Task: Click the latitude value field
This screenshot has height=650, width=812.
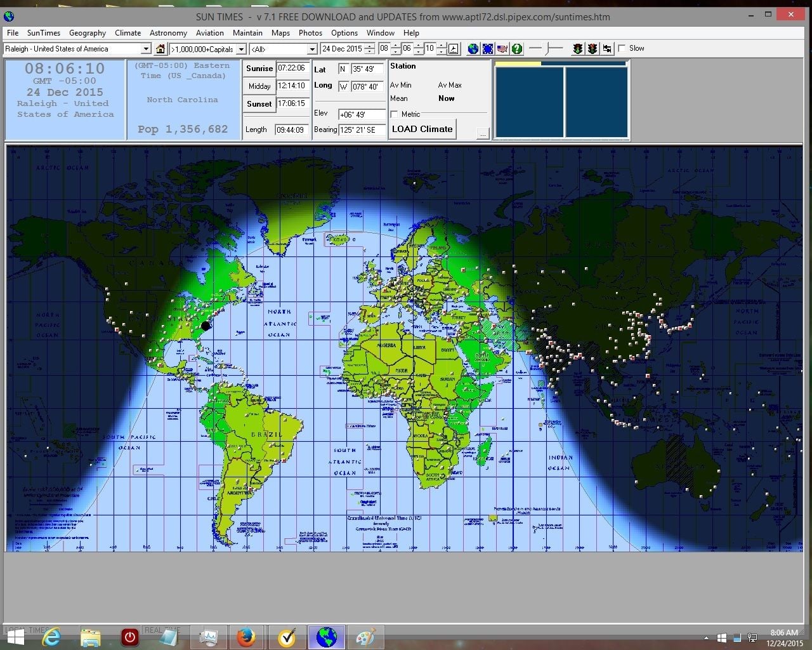Action: click(x=367, y=69)
